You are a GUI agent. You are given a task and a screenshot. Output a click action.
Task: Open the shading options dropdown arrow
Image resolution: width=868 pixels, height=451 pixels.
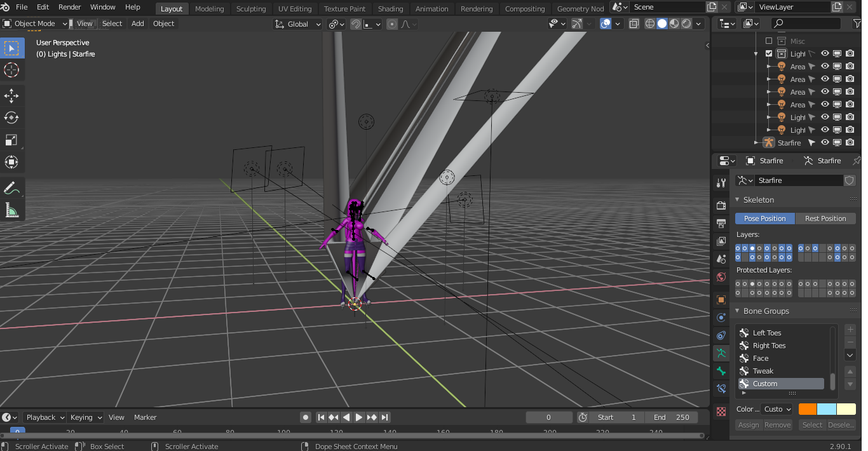699,24
